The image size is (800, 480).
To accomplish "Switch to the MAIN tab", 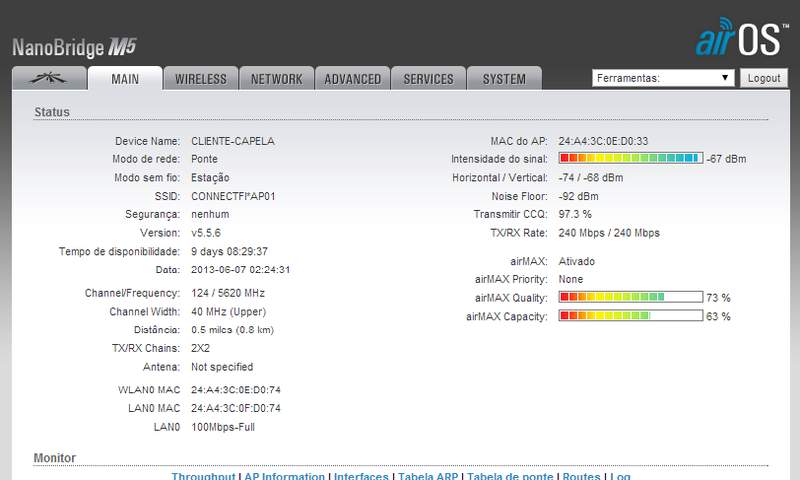I will tap(125, 78).
